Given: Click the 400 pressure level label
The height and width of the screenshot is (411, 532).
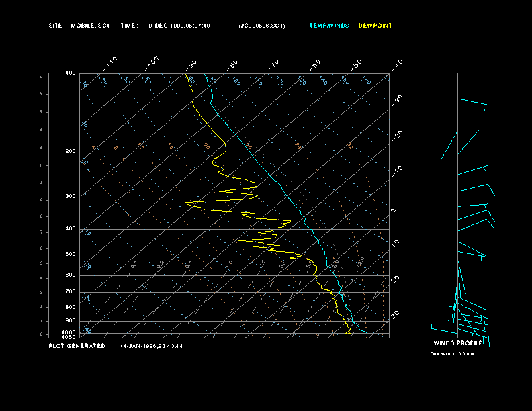Looking at the screenshot, I should pos(71,229).
